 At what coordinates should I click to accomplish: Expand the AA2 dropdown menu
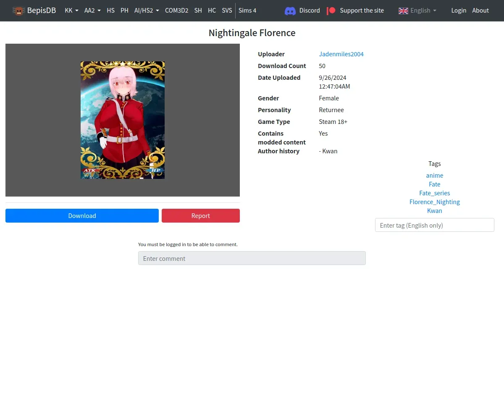coord(92,10)
